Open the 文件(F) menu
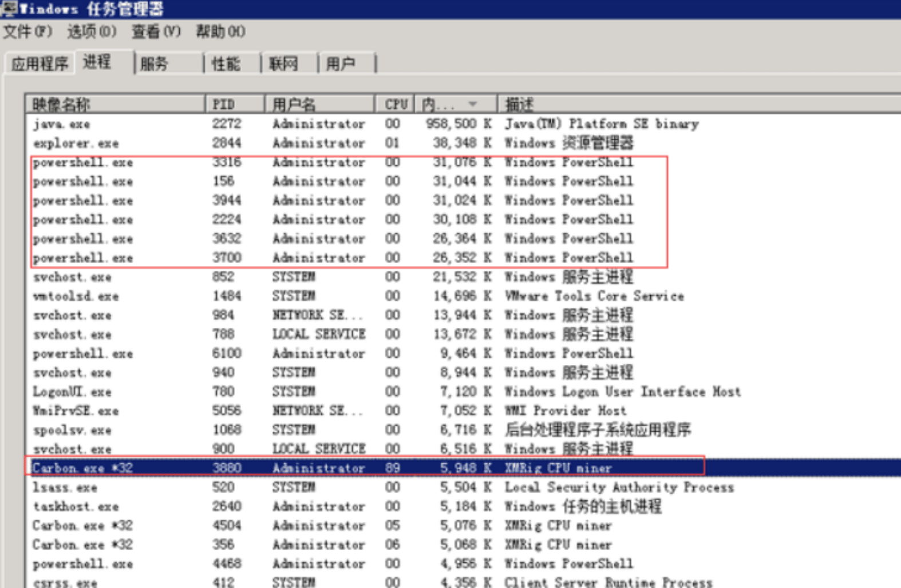 (27, 31)
